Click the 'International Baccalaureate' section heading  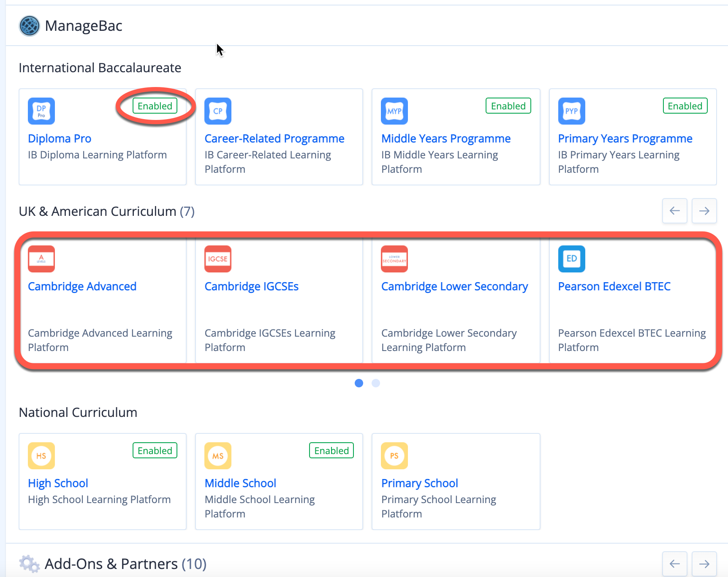coord(100,68)
